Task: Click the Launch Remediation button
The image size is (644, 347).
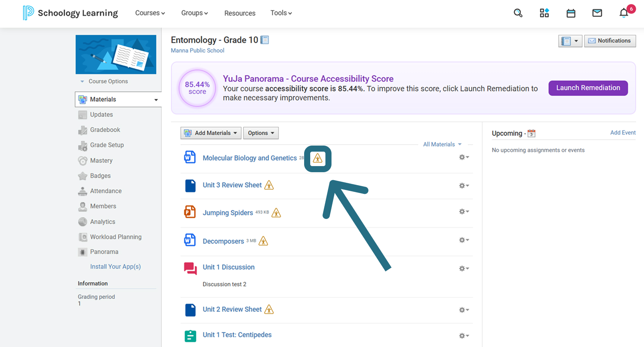Action: [588, 88]
